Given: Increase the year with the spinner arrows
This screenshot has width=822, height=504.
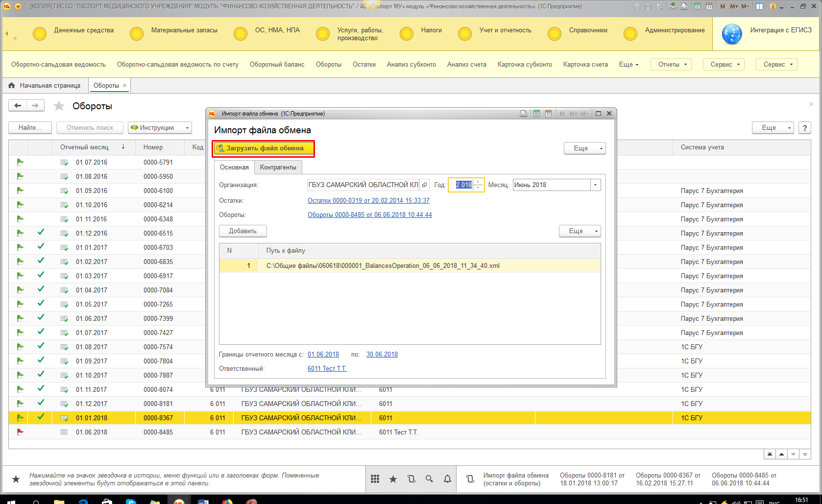Looking at the screenshot, I should pyautogui.click(x=479, y=182).
